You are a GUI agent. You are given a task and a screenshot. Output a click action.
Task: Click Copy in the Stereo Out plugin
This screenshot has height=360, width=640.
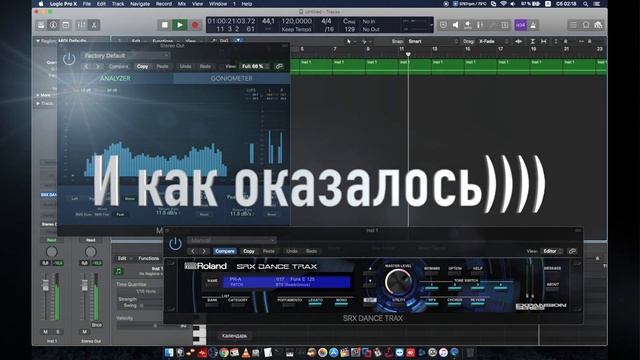[142, 66]
